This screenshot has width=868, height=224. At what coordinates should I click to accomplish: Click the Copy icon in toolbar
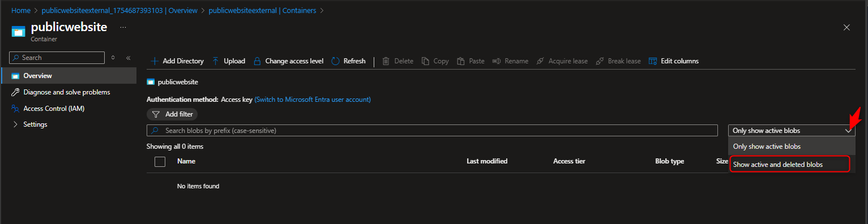(x=426, y=61)
